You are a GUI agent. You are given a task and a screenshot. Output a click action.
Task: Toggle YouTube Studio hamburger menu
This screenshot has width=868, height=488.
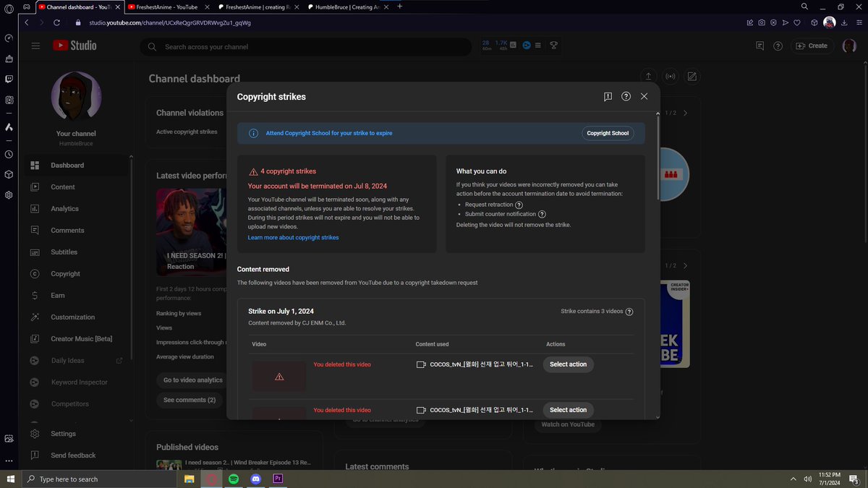coord(35,46)
